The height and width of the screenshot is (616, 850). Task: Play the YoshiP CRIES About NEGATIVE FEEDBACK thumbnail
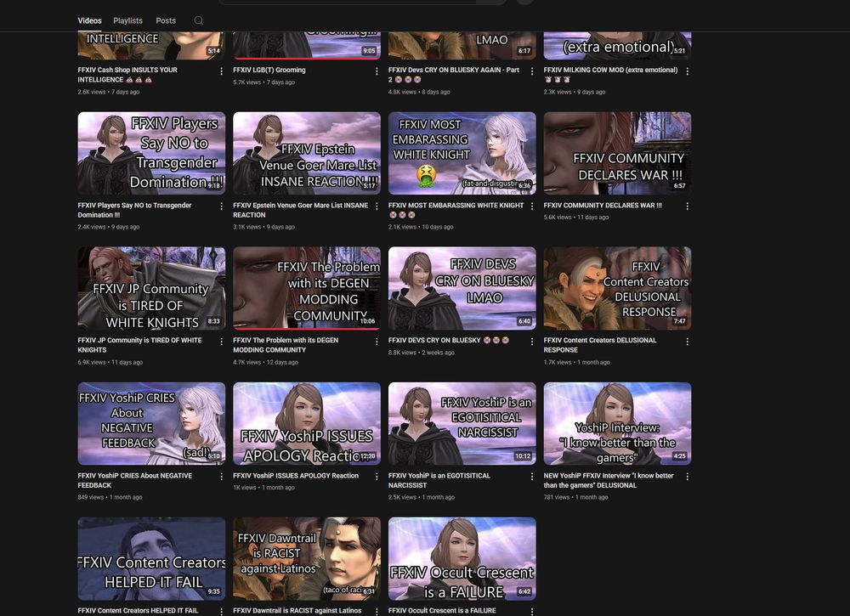click(151, 424)
